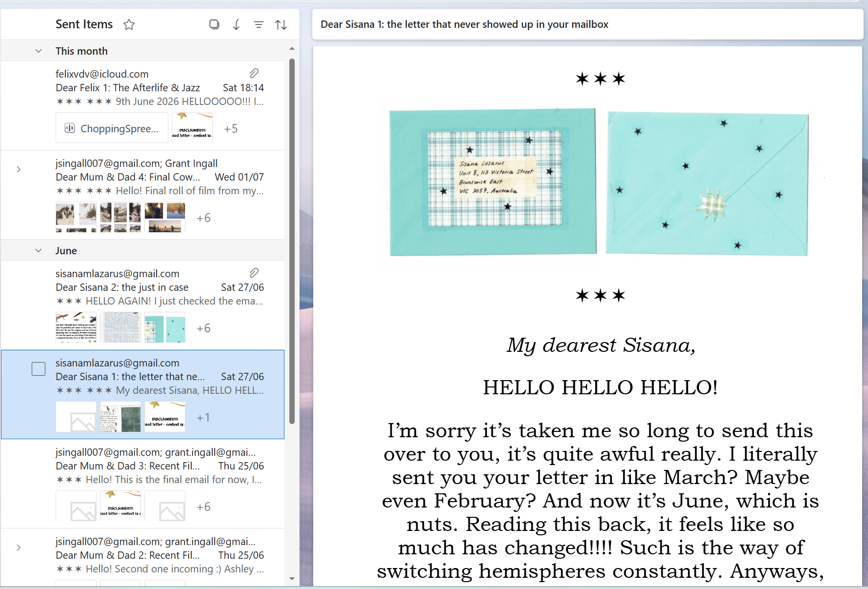
Task: Click the message list scrollbar thumb
Action: tap(292, 241)
